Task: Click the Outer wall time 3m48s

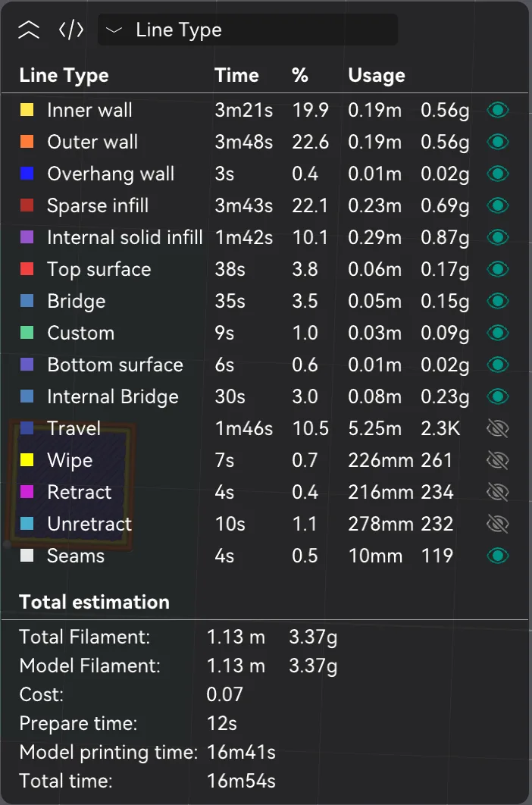Action: 243,142
